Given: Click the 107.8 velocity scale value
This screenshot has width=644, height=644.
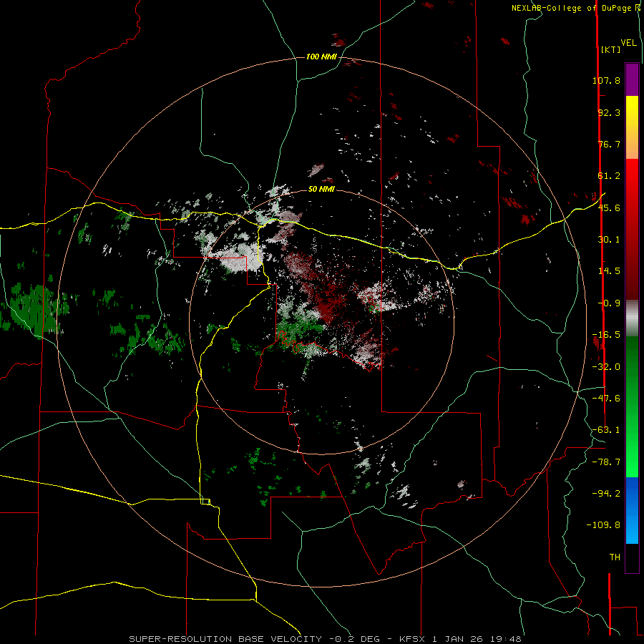Looking at the screenshot, I should 606,80.
